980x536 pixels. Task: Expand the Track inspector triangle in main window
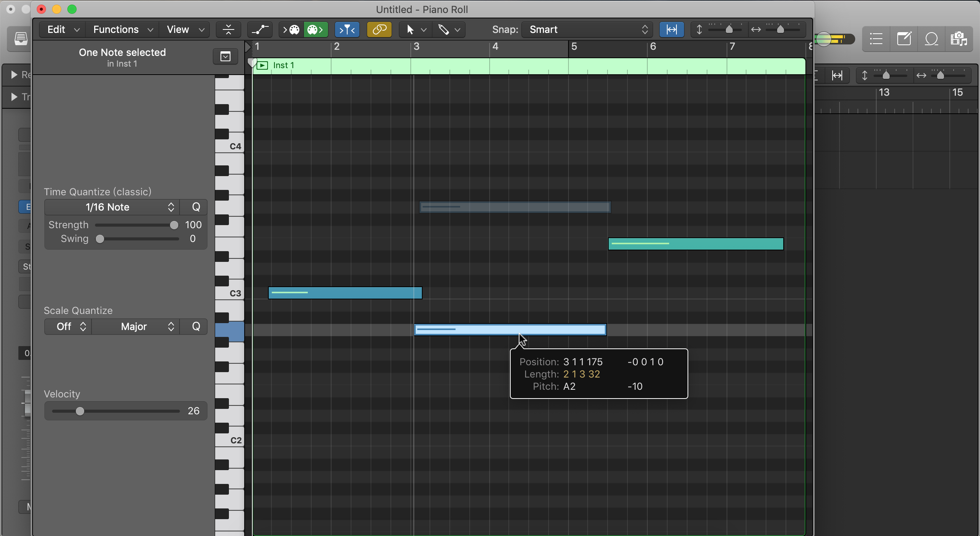[x=14, y=97]
